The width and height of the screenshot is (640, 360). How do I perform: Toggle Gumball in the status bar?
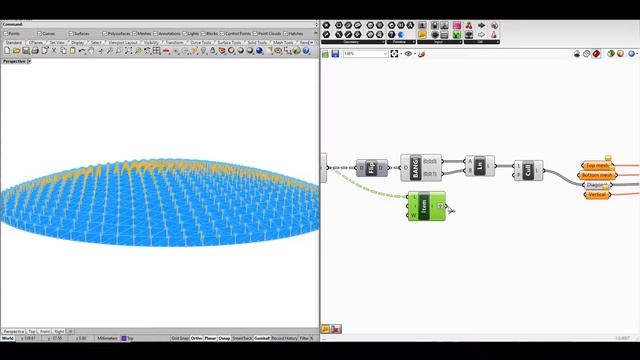[x=262, y=338]
